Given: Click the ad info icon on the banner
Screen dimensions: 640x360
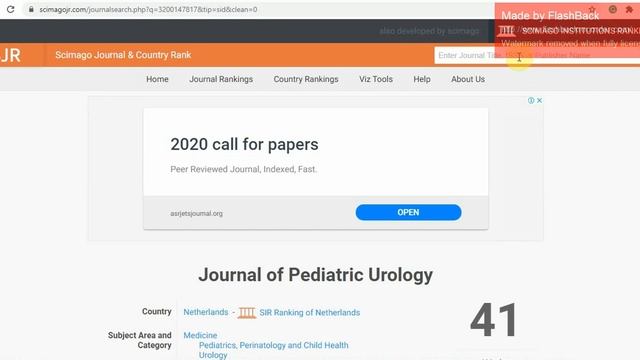Looking at the screenshot, I should (531, 100).
